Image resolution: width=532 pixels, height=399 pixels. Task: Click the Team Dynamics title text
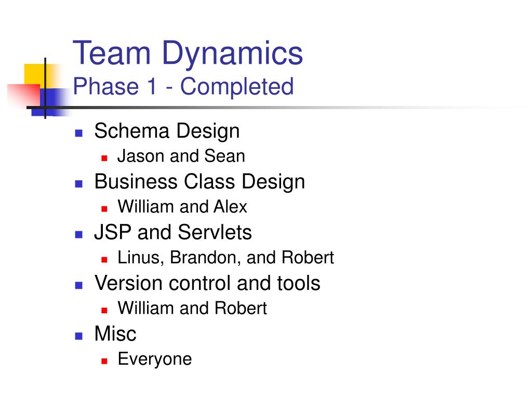pos(188,54)
